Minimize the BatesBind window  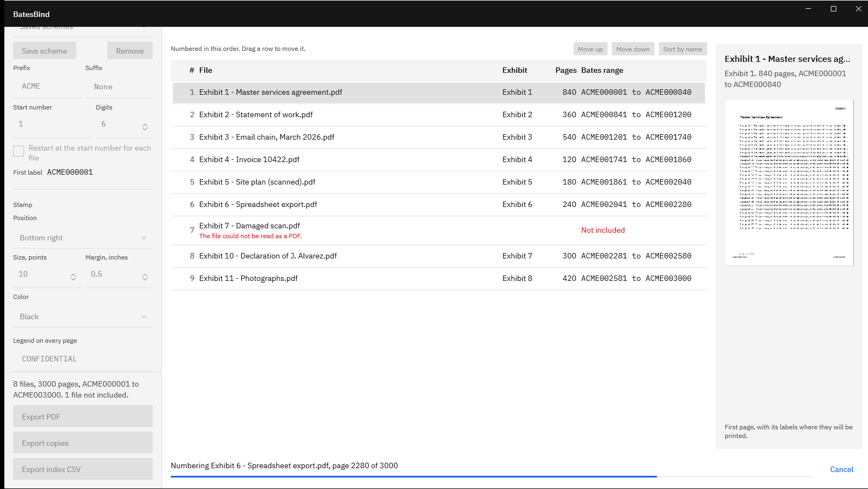click(808, 9)
